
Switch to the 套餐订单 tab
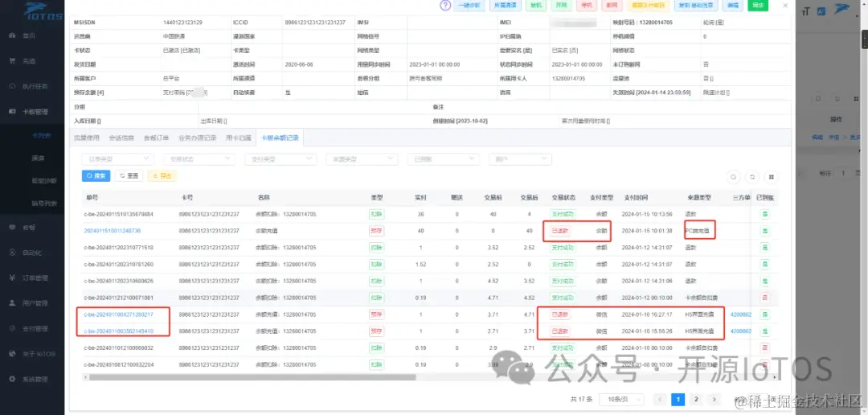click(156, 138)
